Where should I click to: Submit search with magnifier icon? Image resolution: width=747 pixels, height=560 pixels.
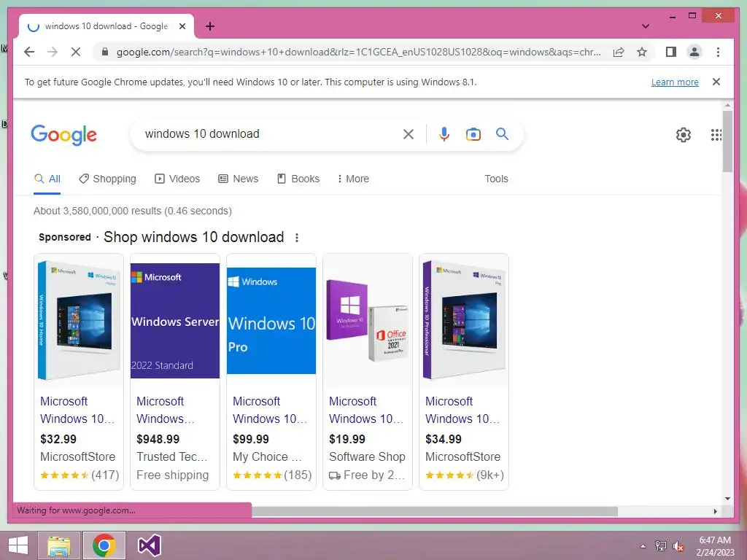[x=502, y=134]
